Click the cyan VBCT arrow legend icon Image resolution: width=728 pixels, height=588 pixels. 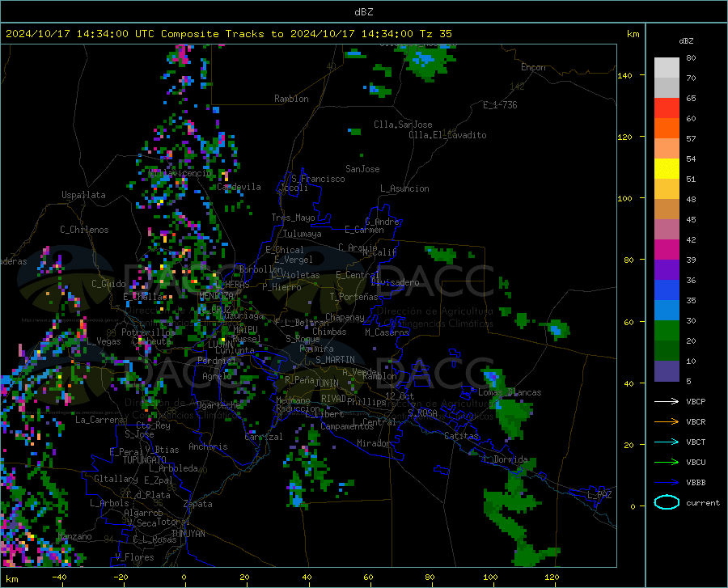pyautogui.click(x=667, y=442)
